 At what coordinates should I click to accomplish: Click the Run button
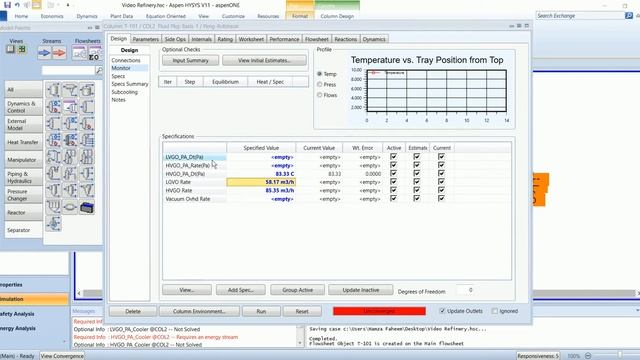click(261, 311)
